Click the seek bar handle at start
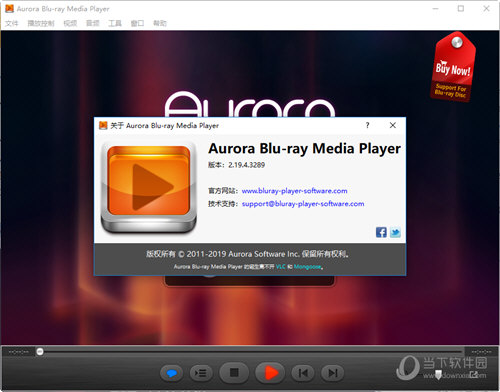Viewport: 500px width, 392px height. pyautogui.click(x=40, y=352)
